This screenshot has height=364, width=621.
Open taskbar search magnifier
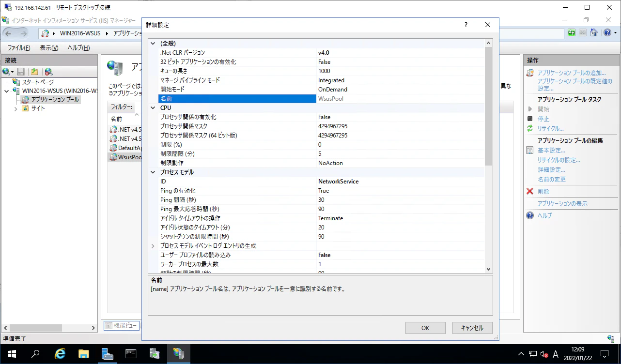point(35,354)
